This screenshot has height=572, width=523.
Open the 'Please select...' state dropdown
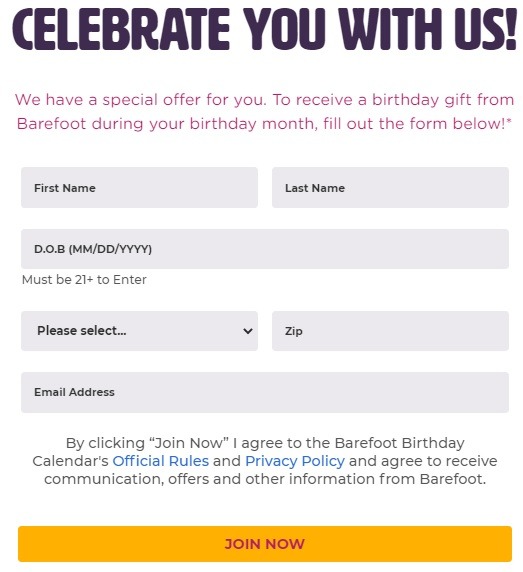(139, 331)
